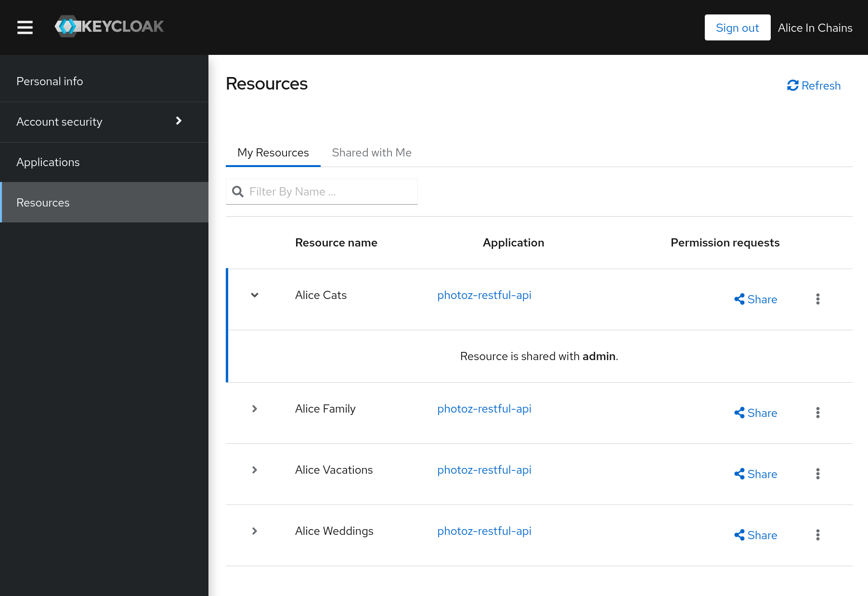Expand the Alice Vacations row
The width and height of the screenshot is (868, 596).
click(x=255, y=470)
